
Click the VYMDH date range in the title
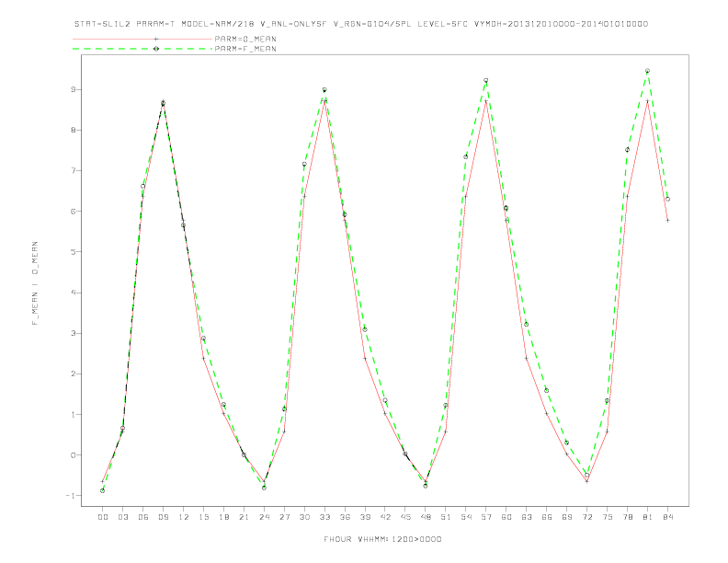(x=561, y=24)
